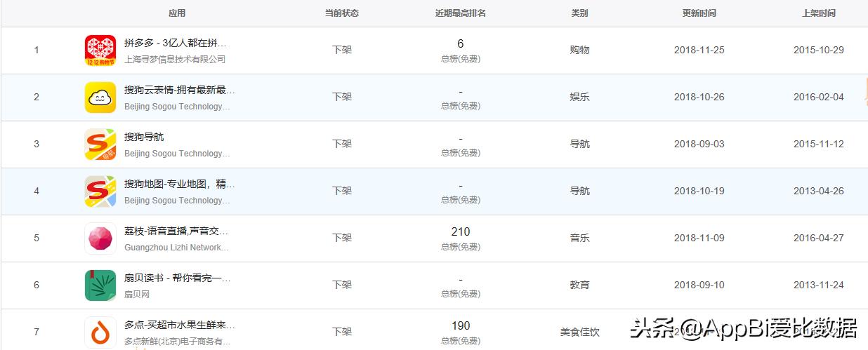Screen dimensions: 868x350
Task: Click the 应用 column header
Action: pos(177,13)
